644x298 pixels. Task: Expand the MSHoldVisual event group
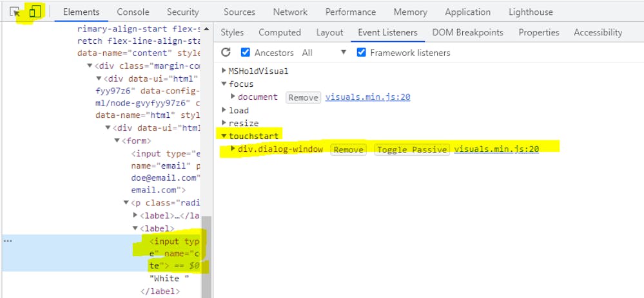point(224,71)
